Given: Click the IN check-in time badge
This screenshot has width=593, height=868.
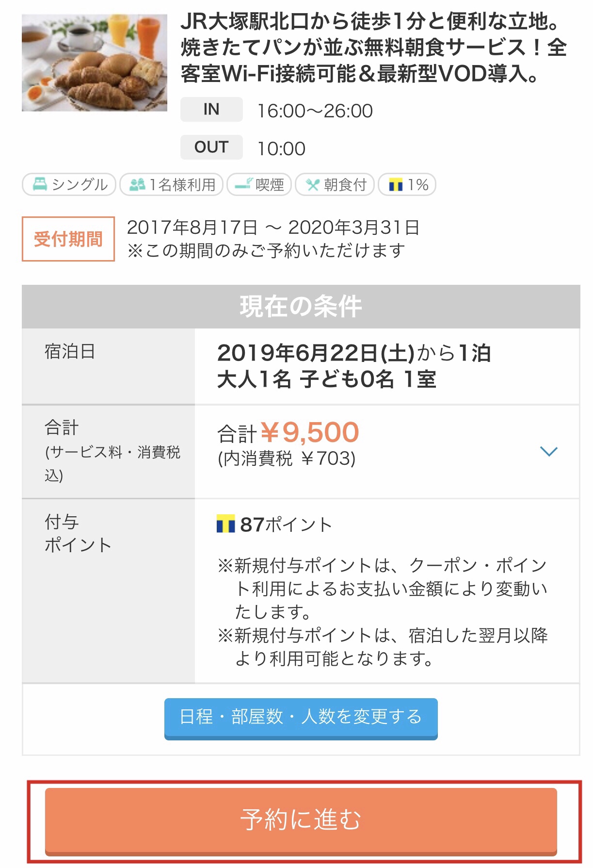Looking at the screenshot, I should pos(211,110).
